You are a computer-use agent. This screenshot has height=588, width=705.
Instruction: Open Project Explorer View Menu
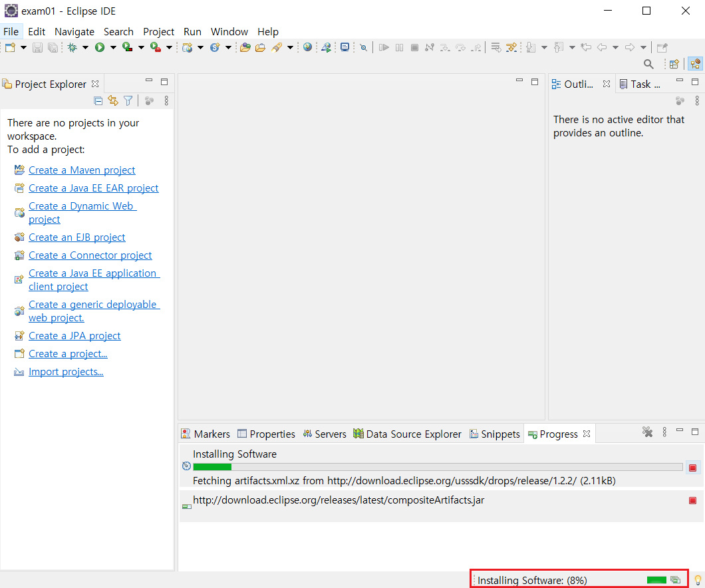(x=166, y=100)
